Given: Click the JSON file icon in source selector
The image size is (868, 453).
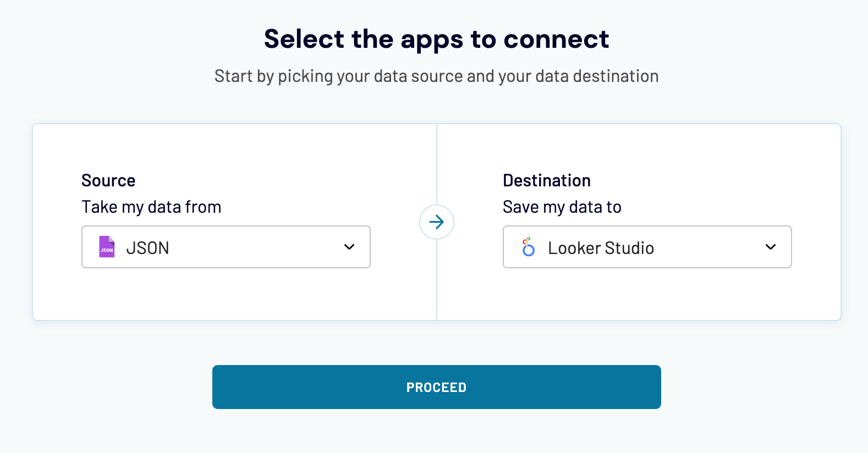Looking at the screenshot, I should (x=106, y=247).
